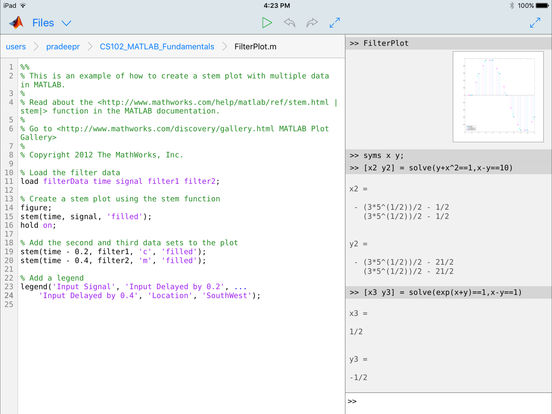Viewport: 552px width, 414px height.
Task: Select the >> FilterPlot command entry
Action: 449,43
